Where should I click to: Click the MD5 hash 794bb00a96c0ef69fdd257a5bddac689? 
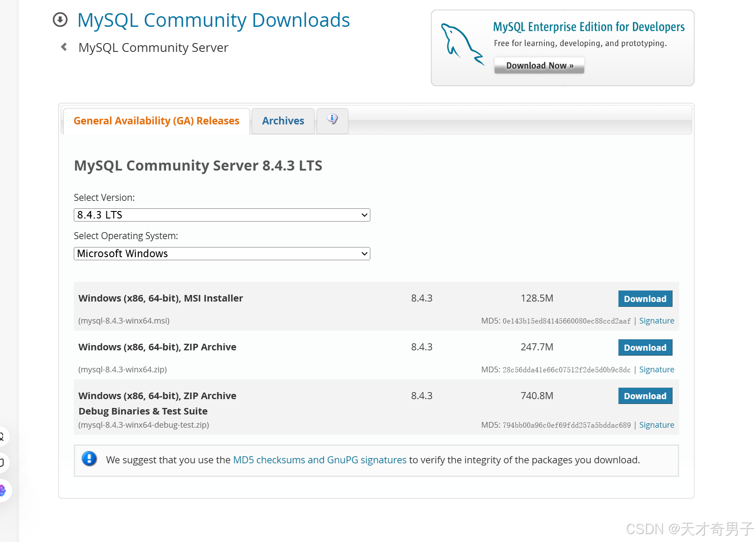[x=567, y=426]
